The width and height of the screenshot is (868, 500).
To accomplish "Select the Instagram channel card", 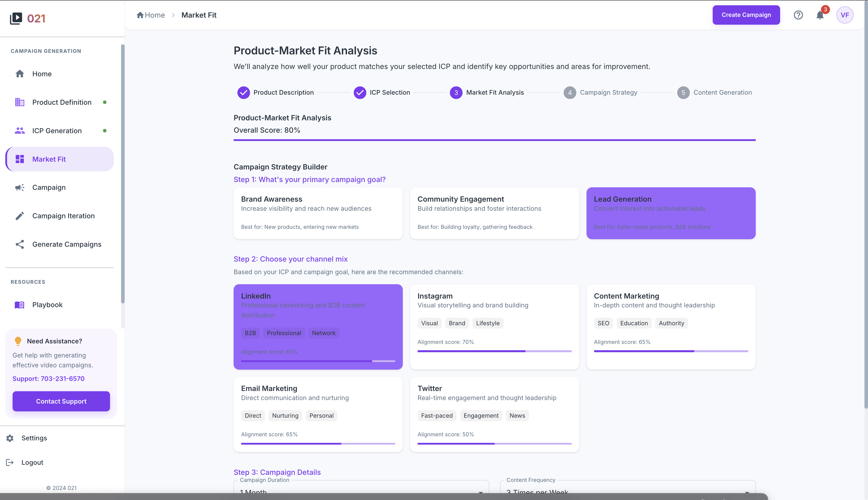I will pyautogui.click(x=494, y=326).
